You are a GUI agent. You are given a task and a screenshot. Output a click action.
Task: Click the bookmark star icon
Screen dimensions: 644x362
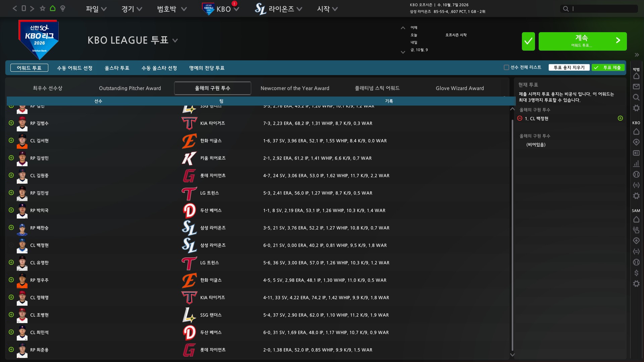pyautogui.click(x=43, y=8)
